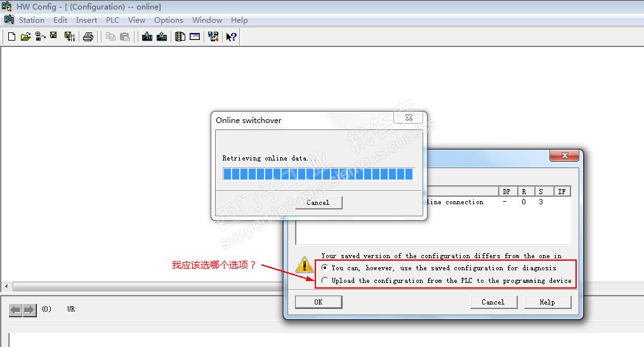
Task: Open the Help menu
Action: pos(239,20)
